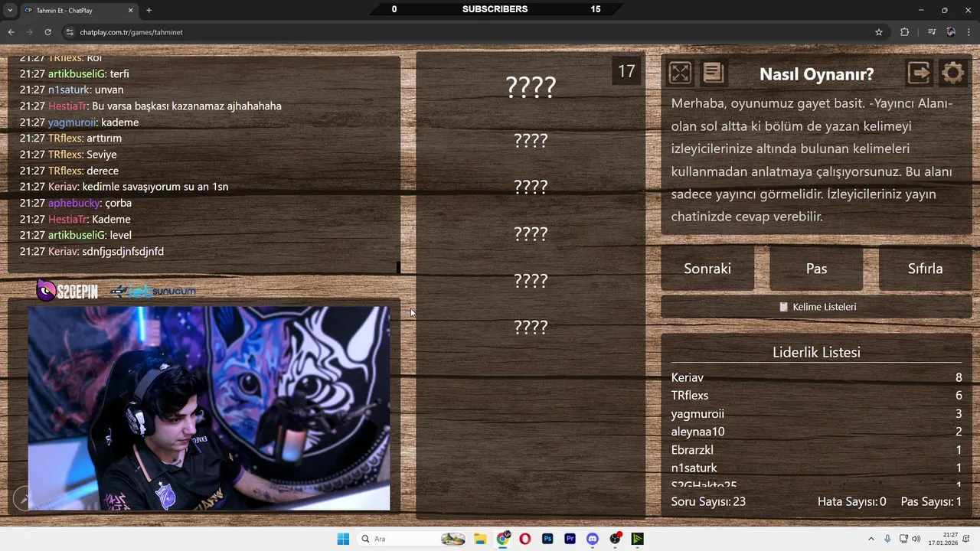The height and width of the screenshot is (551, 980).
Task: Open the Windows Start menu
Action: (x=343, y=539)
